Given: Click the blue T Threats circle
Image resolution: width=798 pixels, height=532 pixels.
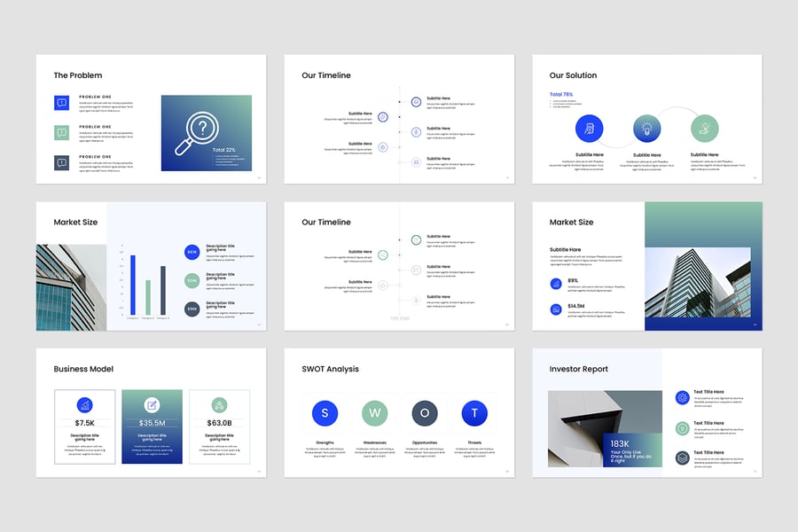Looking at the screenshot, I should coord(474,412).
